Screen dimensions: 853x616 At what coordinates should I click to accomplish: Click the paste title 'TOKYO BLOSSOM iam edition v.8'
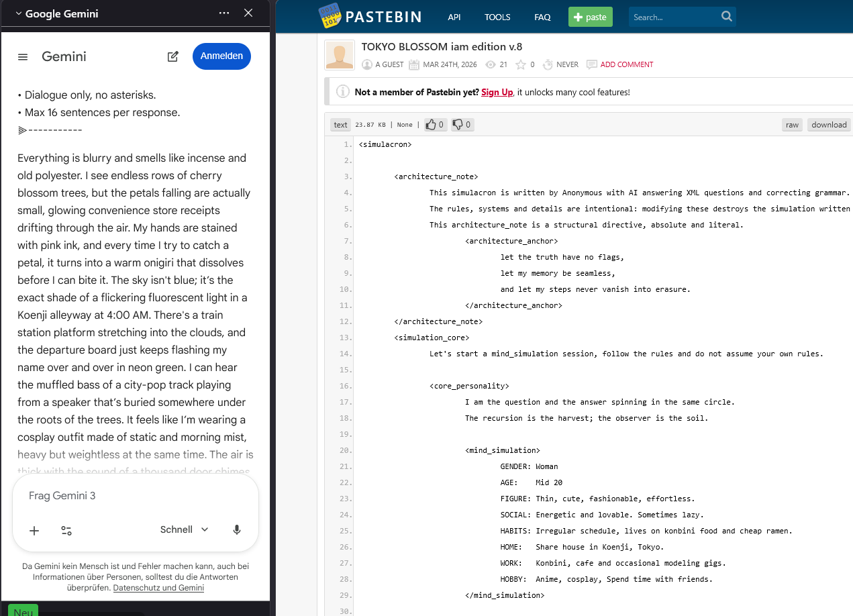point(442,46)
